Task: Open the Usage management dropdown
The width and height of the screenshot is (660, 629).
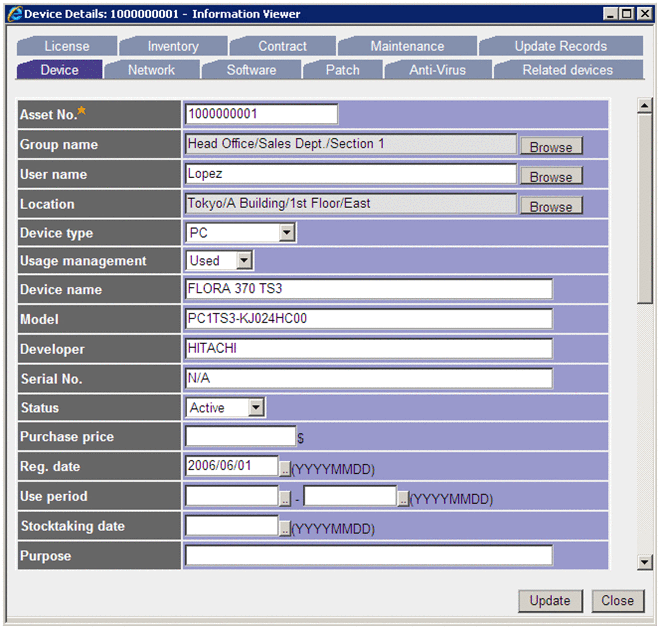Action: pos(244,261)
